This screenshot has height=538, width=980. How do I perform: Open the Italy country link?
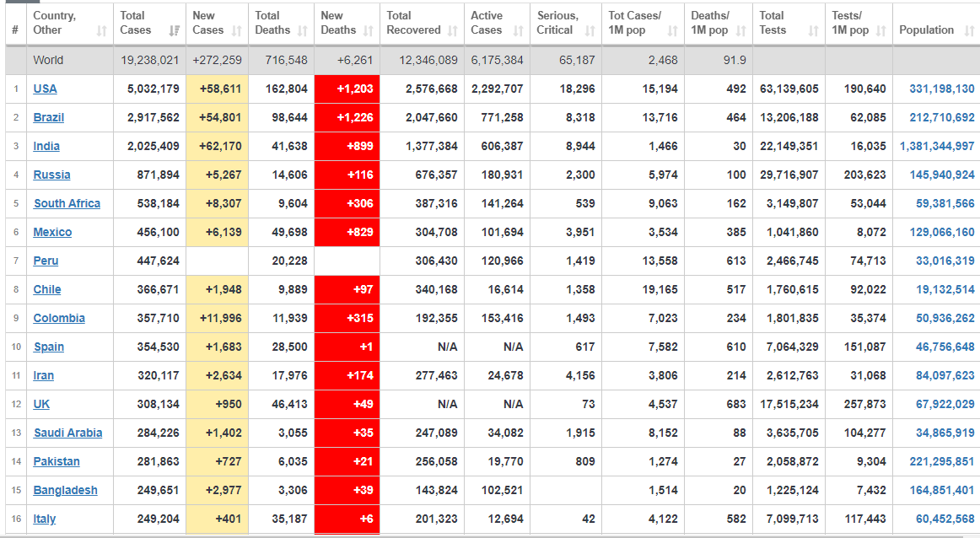(45, 519)
